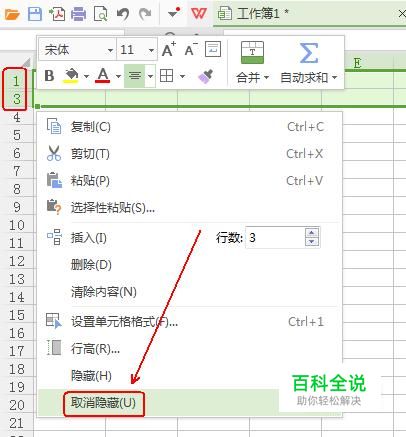Select column header E
The height and width of the screenshot is (437, 406).
click(x=357, y=63)
